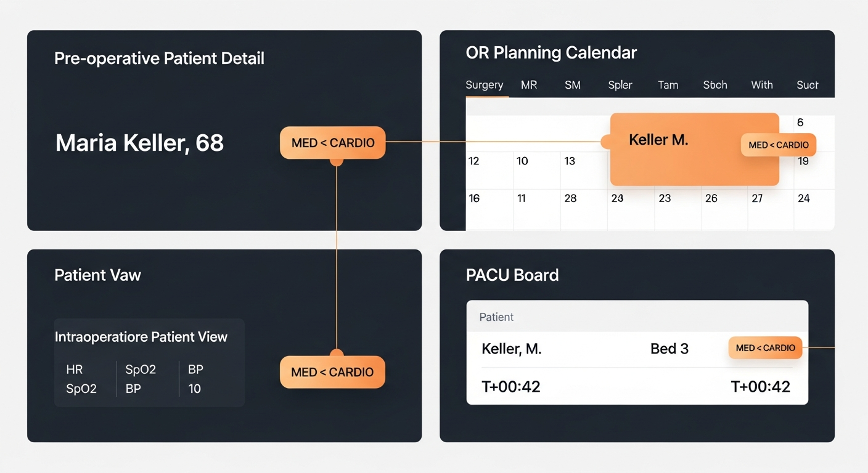This screenshot has height=473, width=868.
Task: Select the MR calendar tab
Action: pos(529,85)
